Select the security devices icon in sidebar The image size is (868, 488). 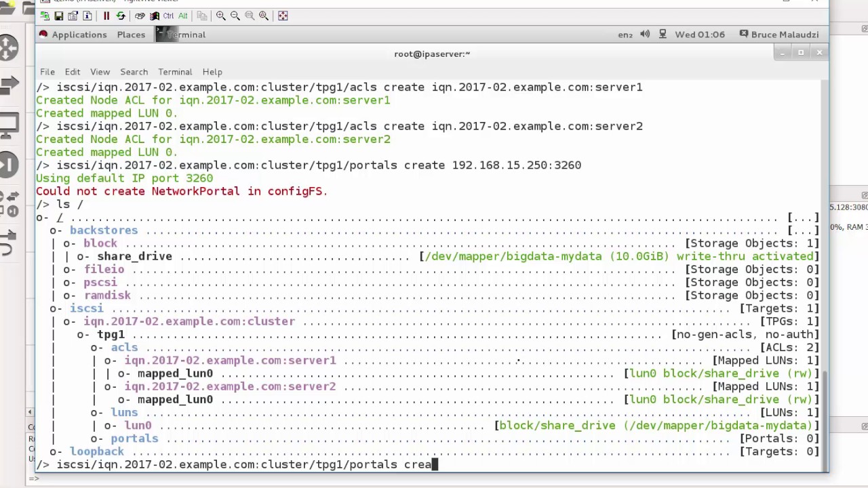(x=8, y=165)
